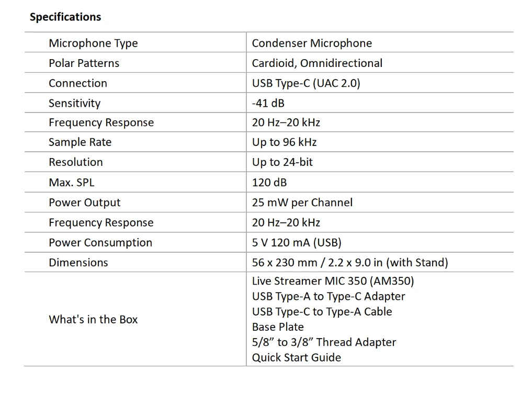Select the -41 dB value

268,103
